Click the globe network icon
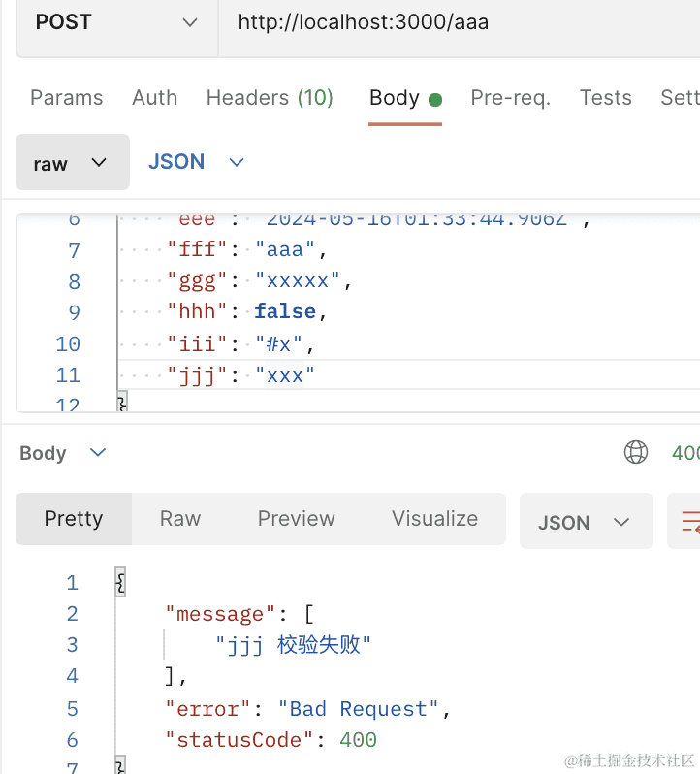 coord(636,452)
